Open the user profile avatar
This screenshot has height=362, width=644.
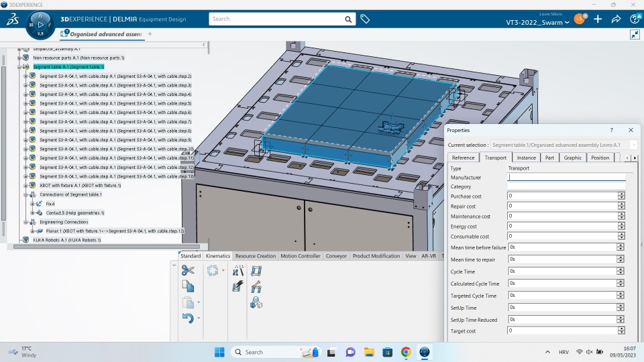580,19
